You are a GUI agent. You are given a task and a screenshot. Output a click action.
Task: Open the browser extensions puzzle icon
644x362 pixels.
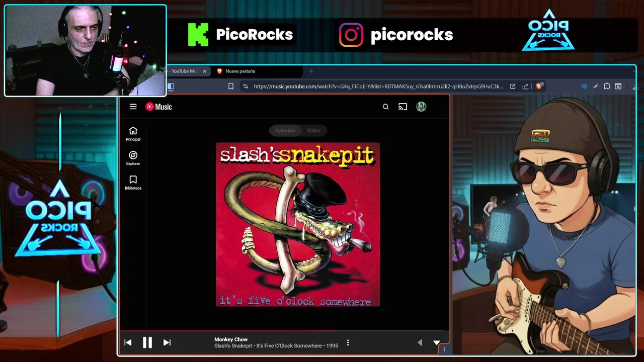(607, 86)
